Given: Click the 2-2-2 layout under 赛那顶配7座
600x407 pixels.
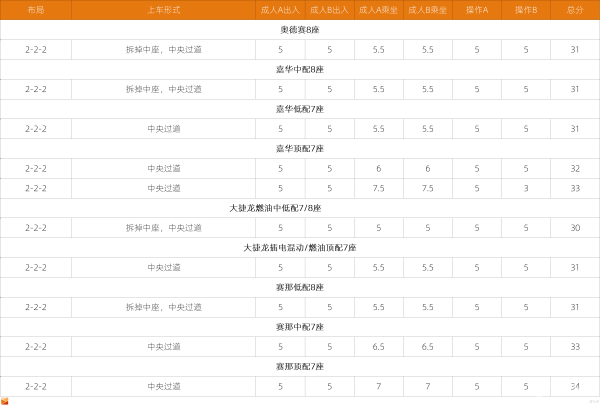Looking at the screenshot, I should coord(36,386).
